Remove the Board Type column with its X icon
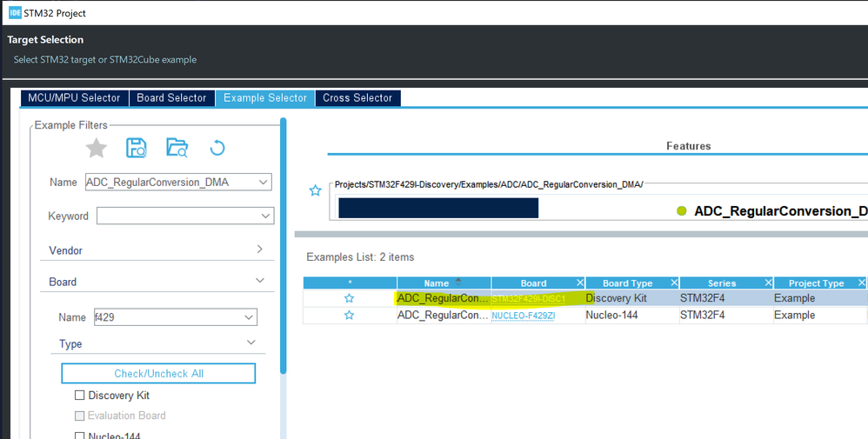The height and width of the screenshot is (439, 868). point(674,283)
